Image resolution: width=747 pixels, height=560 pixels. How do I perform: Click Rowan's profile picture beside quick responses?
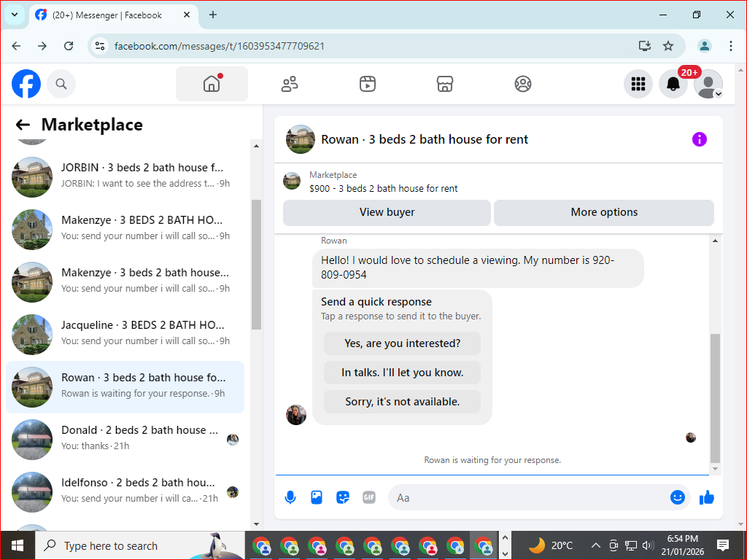tap(296, 415)
